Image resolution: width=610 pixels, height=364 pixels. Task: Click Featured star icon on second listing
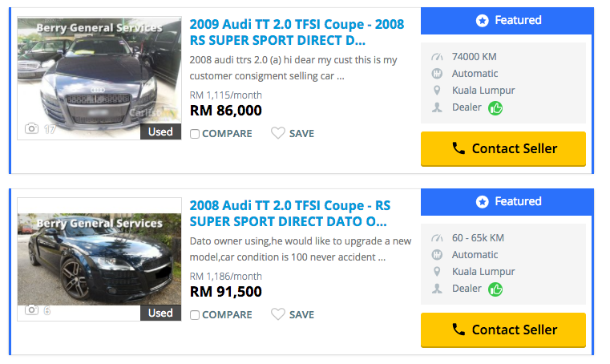tap(482, 202)
